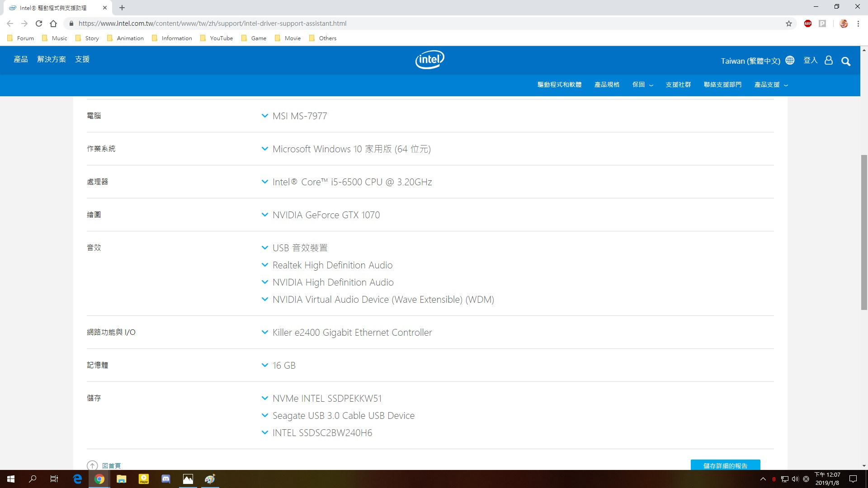
Task: Open the Discord icon in the taskbar
Action: (166, 479)
